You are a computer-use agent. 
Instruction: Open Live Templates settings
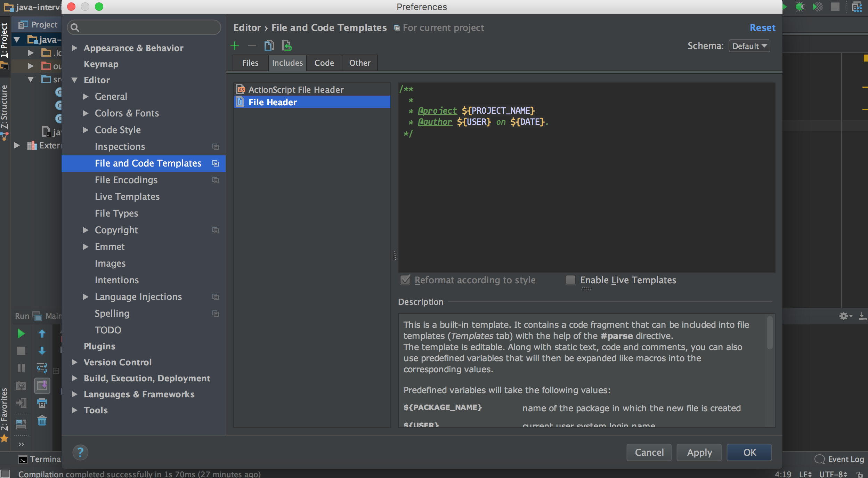[127, 196]
